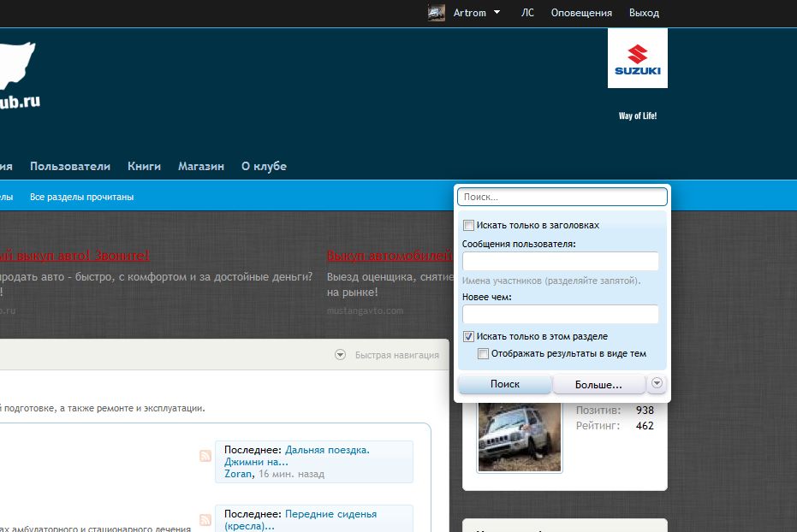797x532 pixels.
Task: Open Оповещения notifications link
Action: click(x=581, y=13)
